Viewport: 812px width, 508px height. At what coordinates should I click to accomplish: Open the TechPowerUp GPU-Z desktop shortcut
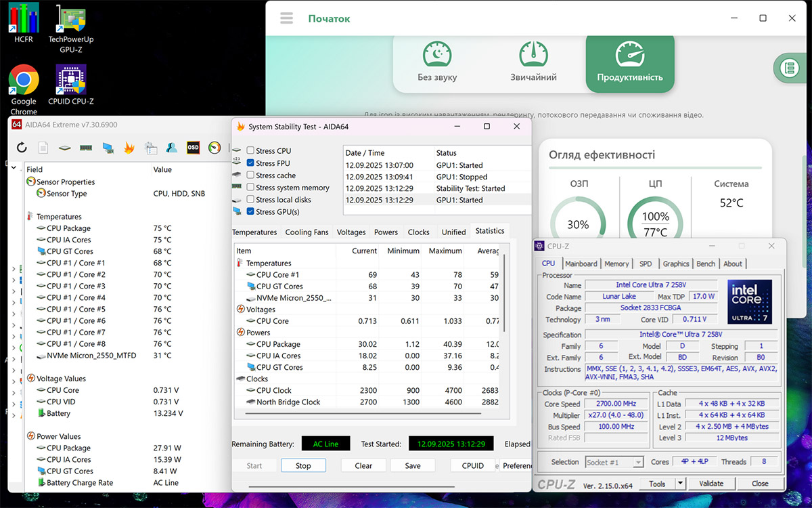pos(71,28)
